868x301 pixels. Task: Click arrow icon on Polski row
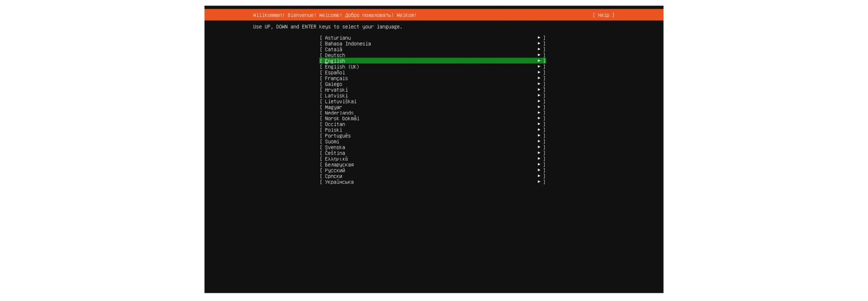[539, 130]
